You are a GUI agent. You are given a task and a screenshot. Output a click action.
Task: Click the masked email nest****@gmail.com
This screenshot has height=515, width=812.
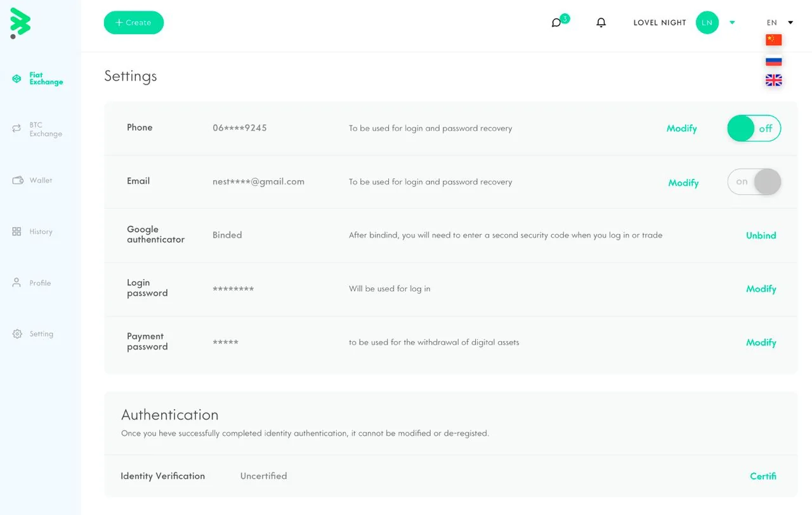(x=258, y=182)
